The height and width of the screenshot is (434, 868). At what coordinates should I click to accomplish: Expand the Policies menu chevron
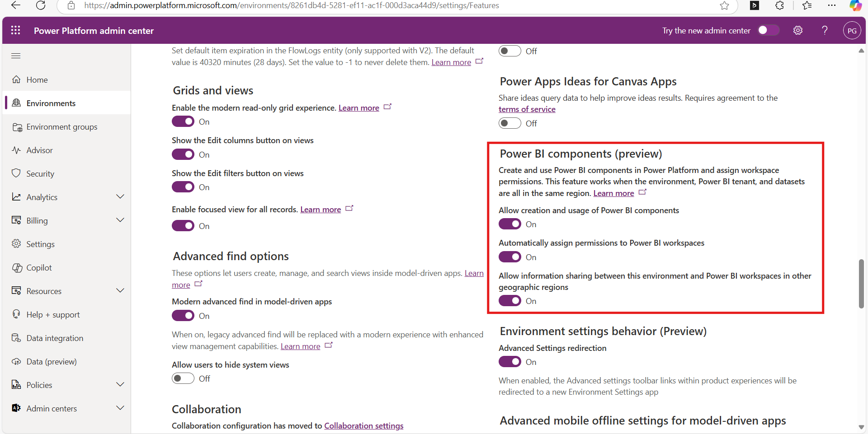coord(120,385)
